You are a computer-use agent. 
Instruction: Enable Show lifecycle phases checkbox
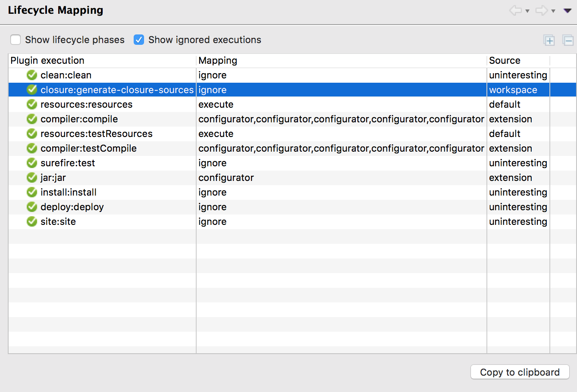(16, 40)
